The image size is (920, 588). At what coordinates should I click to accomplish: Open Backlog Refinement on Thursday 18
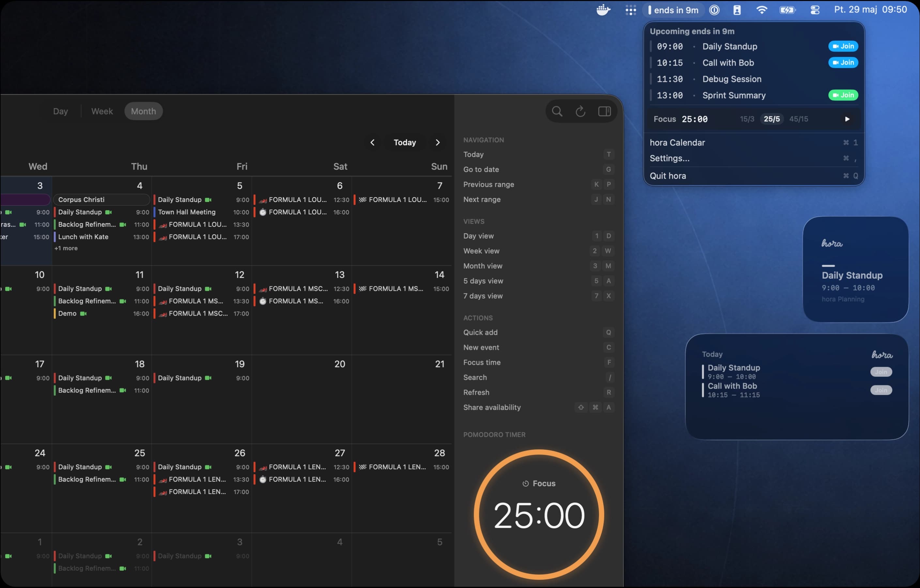tap(102, 391)
